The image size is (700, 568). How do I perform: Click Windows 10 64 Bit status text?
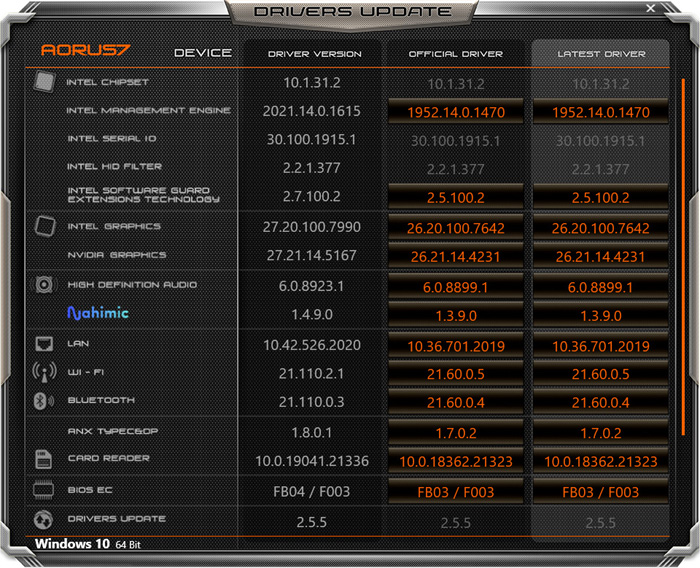click(88, 544)
